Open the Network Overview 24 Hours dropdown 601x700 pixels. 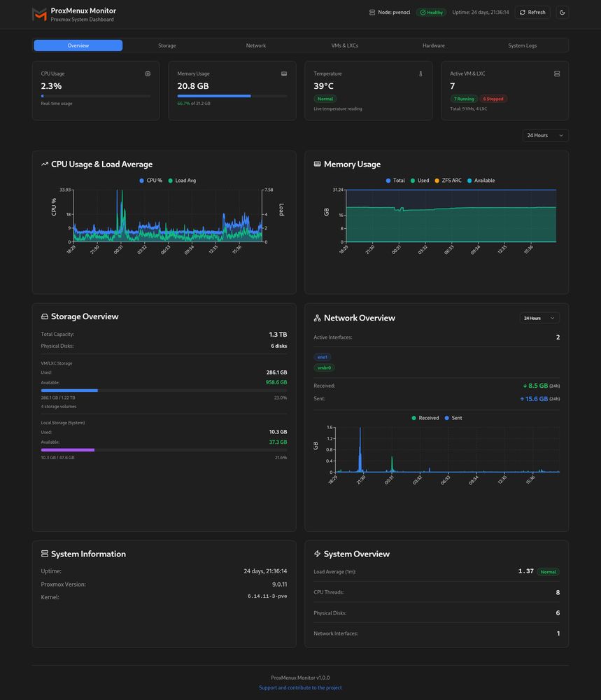539,318
